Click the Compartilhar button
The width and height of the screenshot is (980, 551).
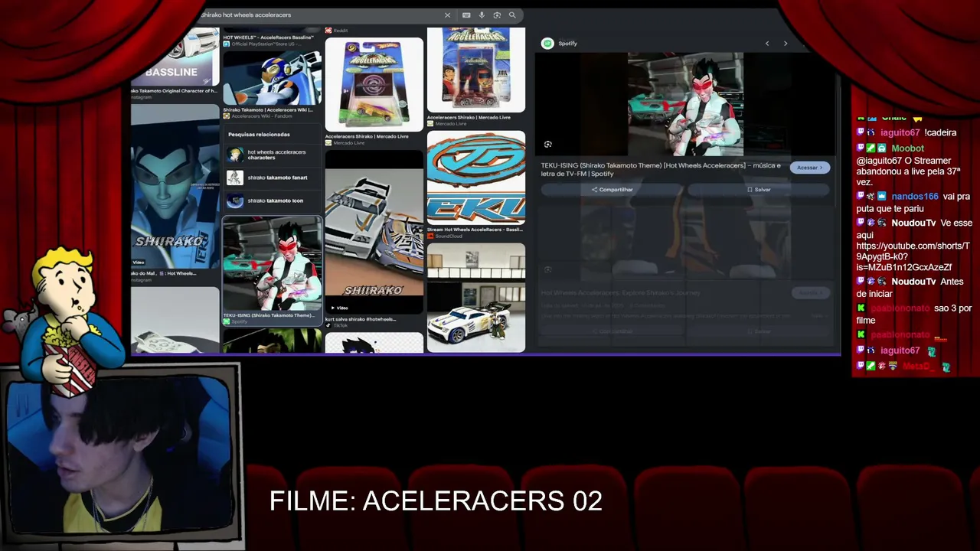click(x=612, y=190)
